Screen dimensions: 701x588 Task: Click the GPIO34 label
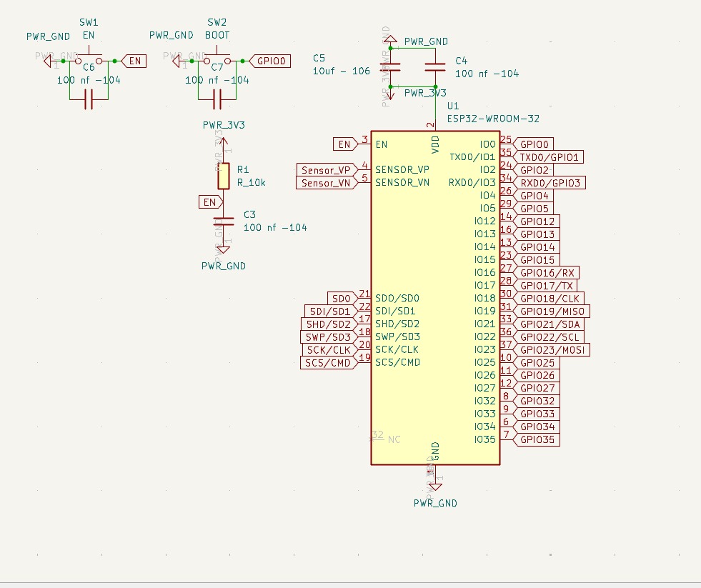(x=536, y=427)
